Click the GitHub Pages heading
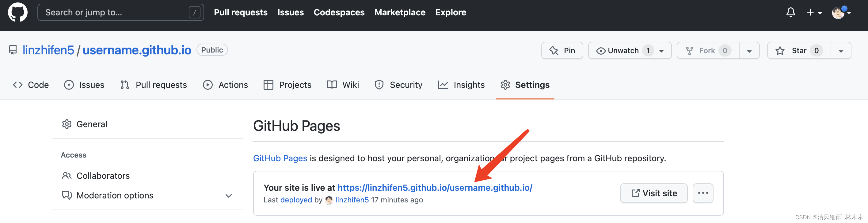 click(296, 126)
